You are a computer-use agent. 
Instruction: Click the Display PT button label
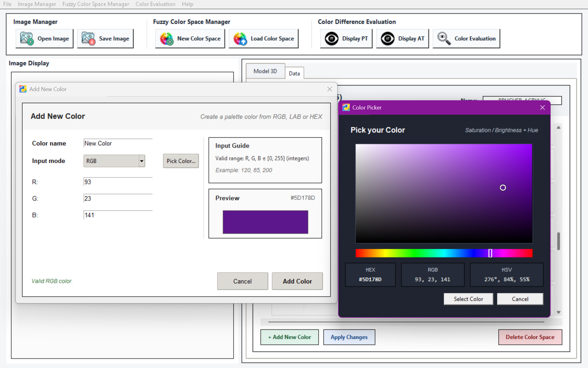(355, 39)
